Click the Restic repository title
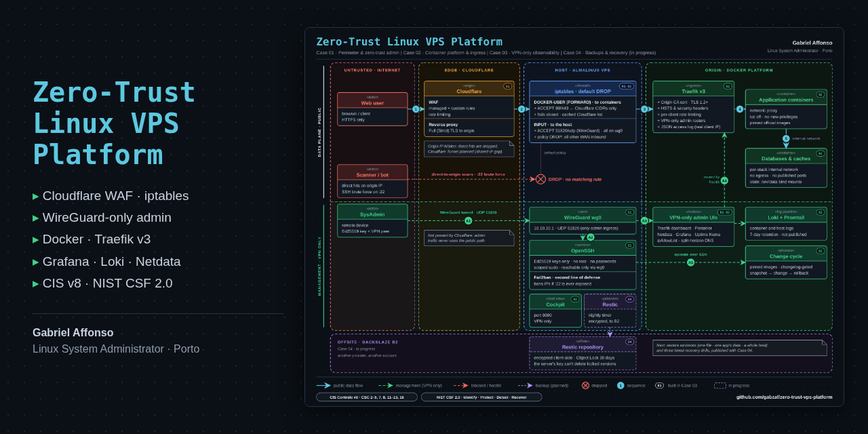868x434 pixels. pyautogui.click(x=583, y=347)
